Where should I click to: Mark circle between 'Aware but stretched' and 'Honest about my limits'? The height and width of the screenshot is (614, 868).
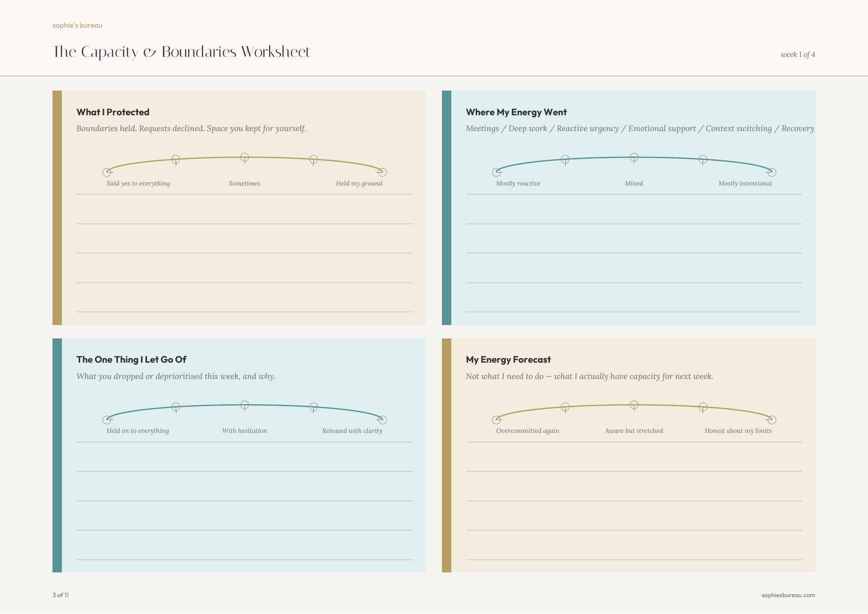[703, 407]
